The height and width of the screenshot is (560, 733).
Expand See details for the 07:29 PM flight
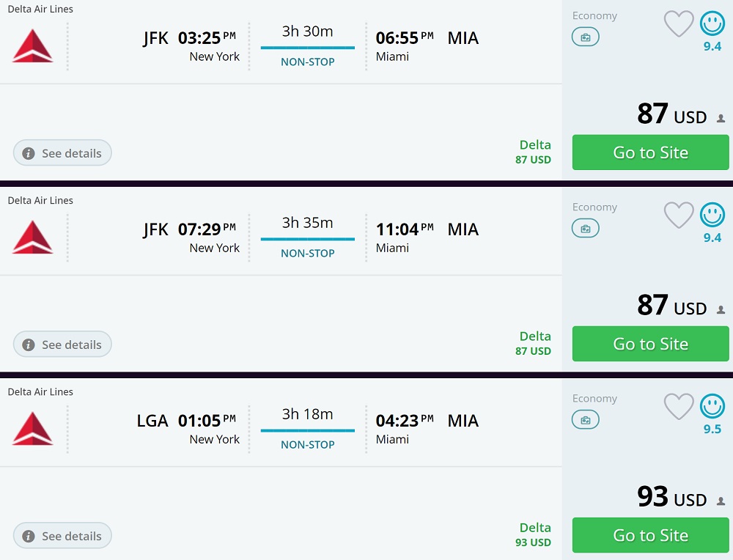pos(62,345)
